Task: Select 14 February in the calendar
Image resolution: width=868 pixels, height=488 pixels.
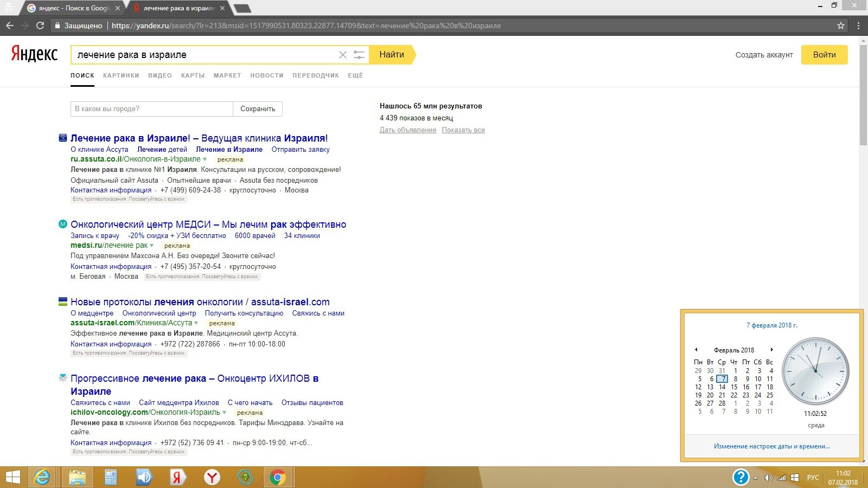Action: coord(722,387)
